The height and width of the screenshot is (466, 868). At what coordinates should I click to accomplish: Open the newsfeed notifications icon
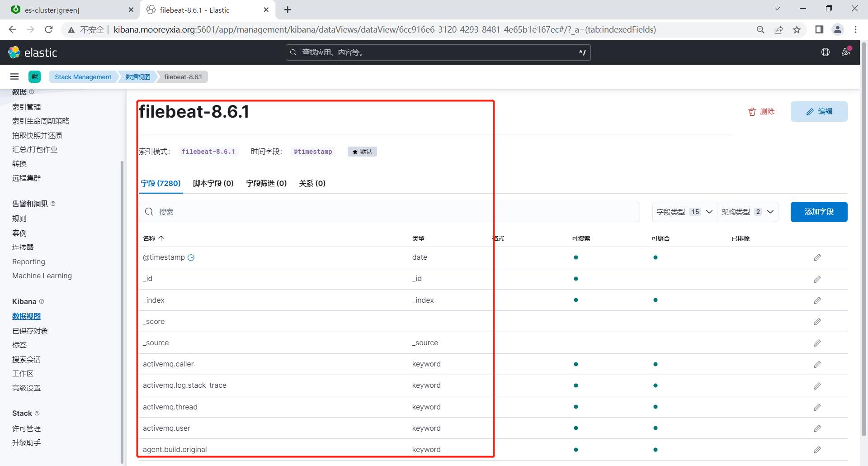(x=846, y=52)
